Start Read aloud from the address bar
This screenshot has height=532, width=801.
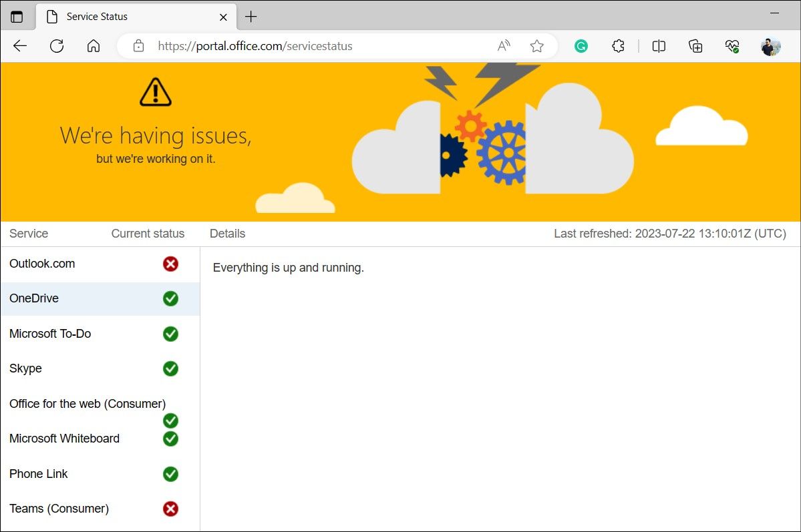click(504, 46)
